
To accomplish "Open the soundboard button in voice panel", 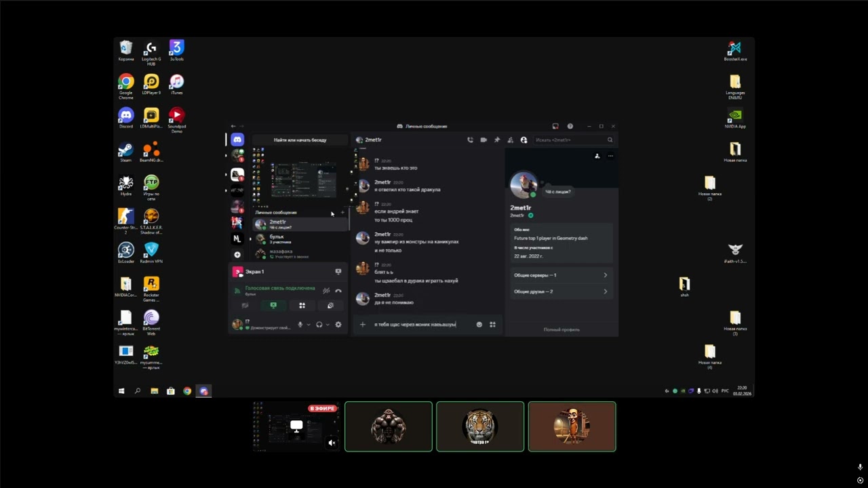I will point(330,306).
